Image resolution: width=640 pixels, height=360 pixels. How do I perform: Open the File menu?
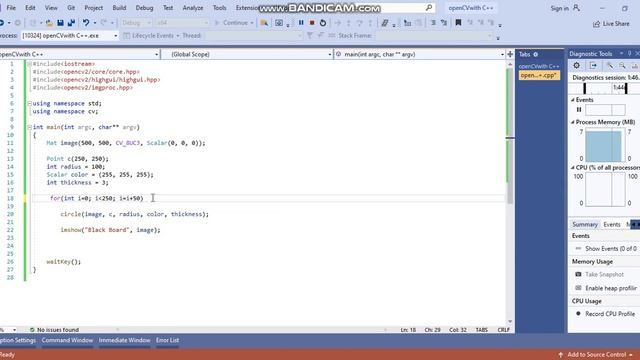(x=11, y=8)
